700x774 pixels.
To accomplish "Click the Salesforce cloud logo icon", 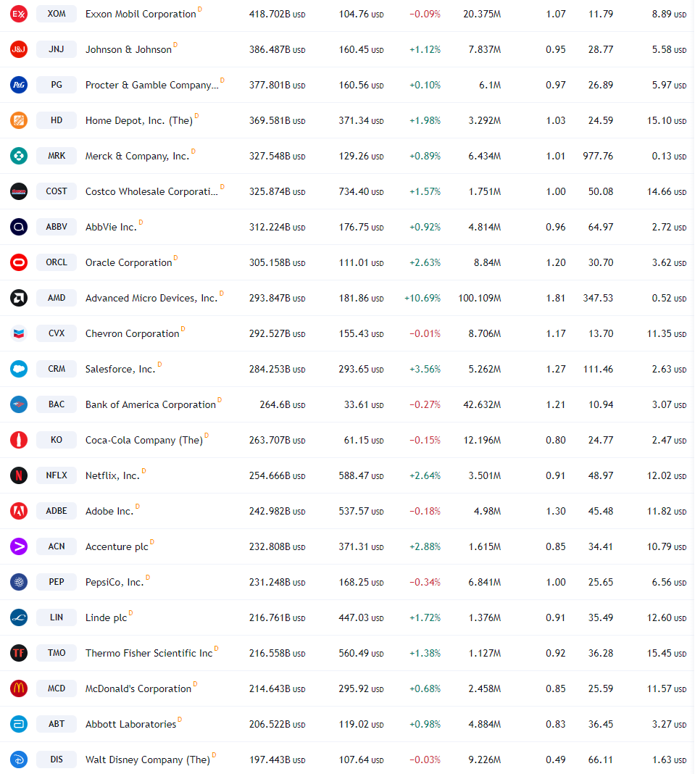I will [x=19, y=369].
